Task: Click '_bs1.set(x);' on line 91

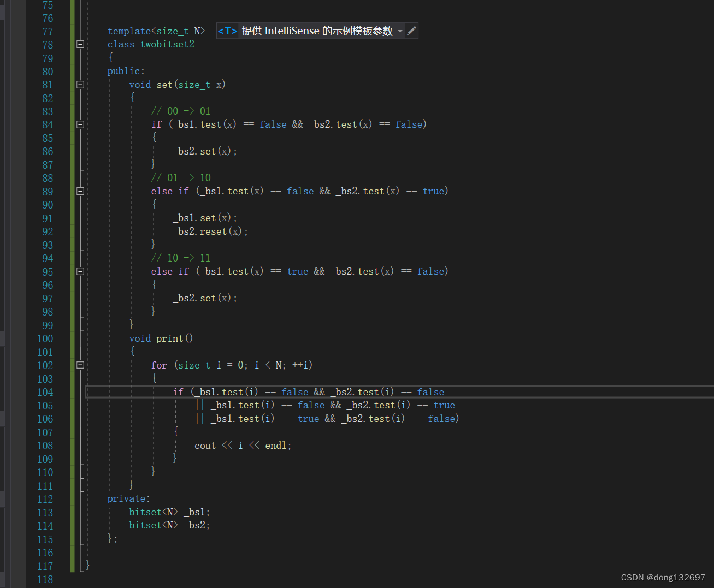Action: click(x=205, y=218)
